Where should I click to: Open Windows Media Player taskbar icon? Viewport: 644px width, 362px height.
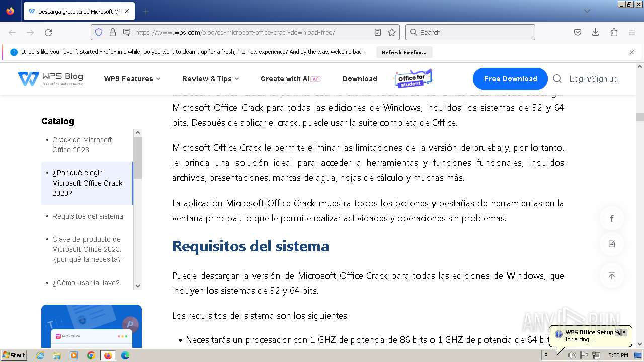pyautogui.click(x=74, y=355)
